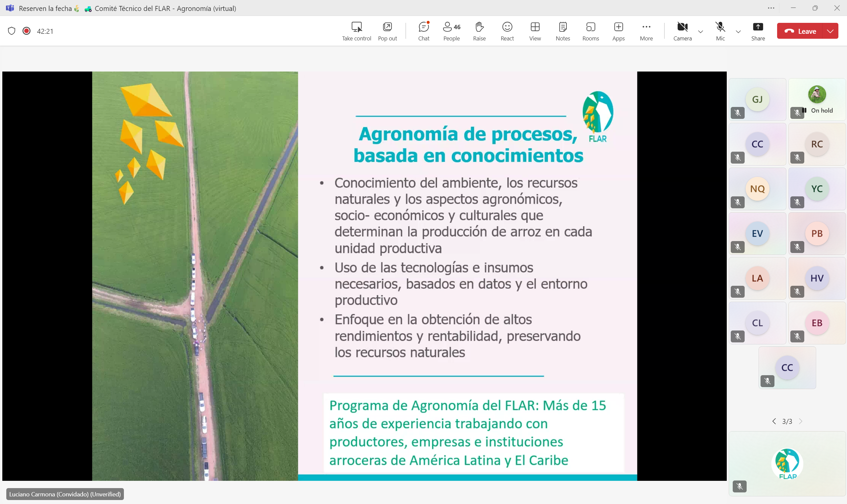Turn on the Camera
This screenshot has height=504, width=847.
pyautogui.click(x=683, y=31)
